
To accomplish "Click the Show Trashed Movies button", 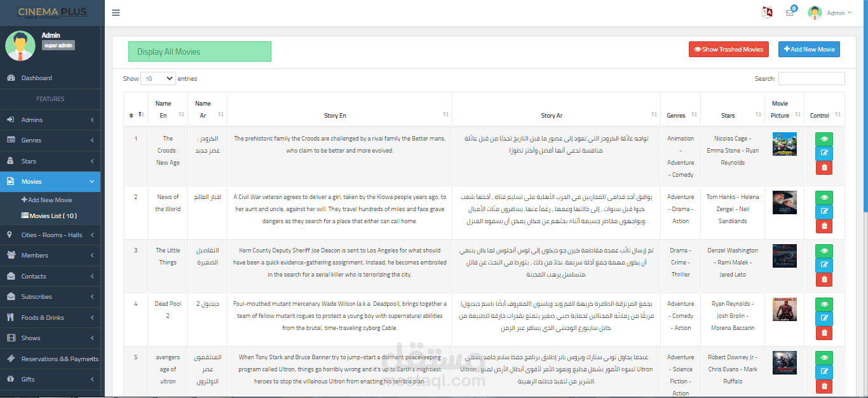I will (729, 50).
